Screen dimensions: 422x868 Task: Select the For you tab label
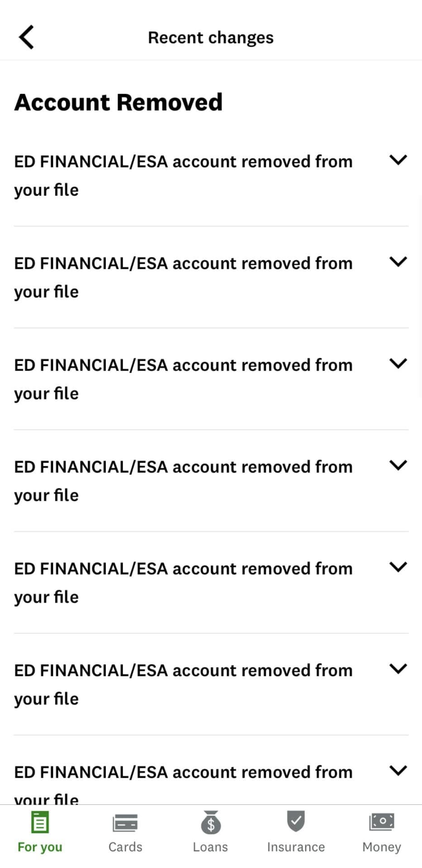pos(40,847)
